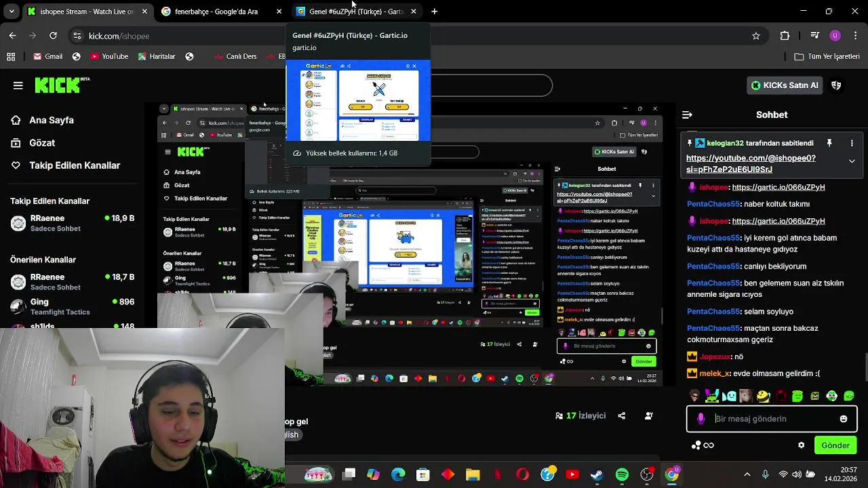Insert the last green quick emote

point(850,396)
